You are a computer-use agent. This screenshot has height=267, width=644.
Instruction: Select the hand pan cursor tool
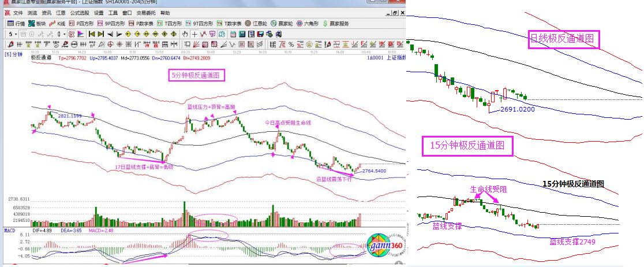[x=185, y=34]
